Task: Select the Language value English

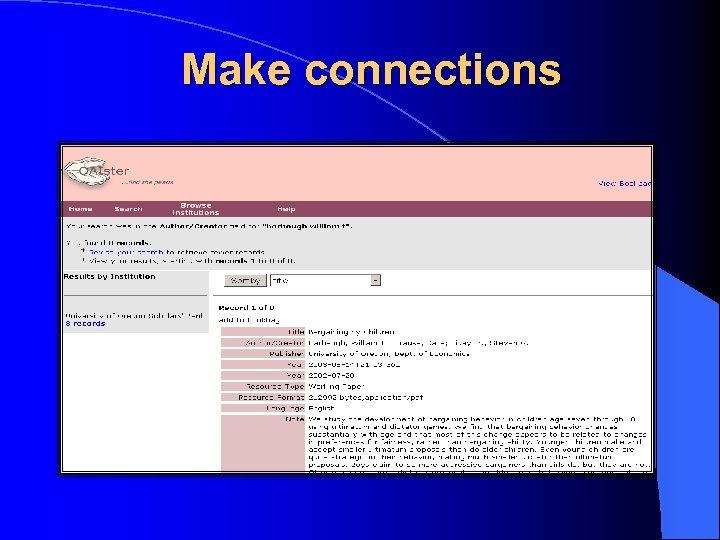Action: click(321, 408)
